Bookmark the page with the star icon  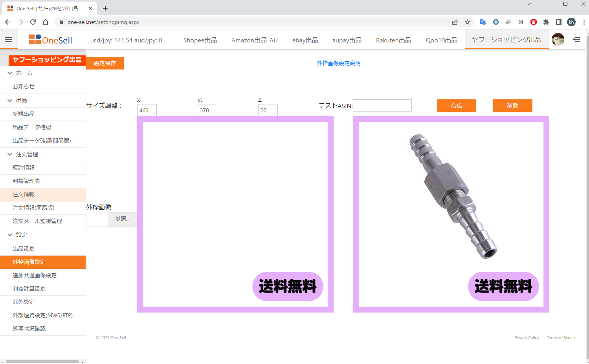tap(468, 22)
